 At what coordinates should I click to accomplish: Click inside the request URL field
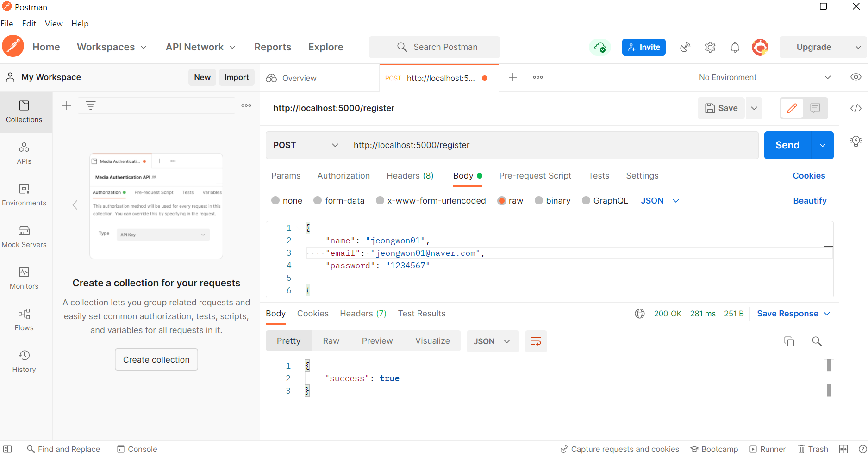pos(463,145)
